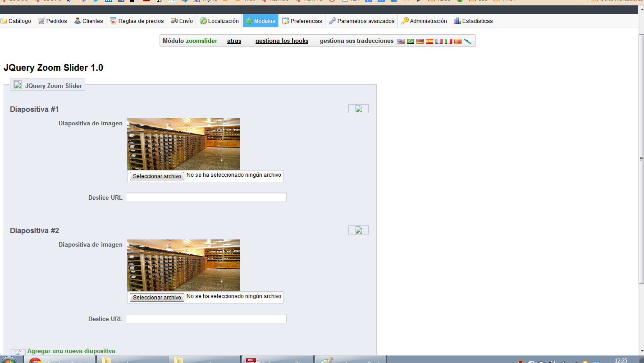Click 'Seleccionar archivo' for Diapositiva #2
This screenshot has width=644, height=363.
click(x=157, y=298)
